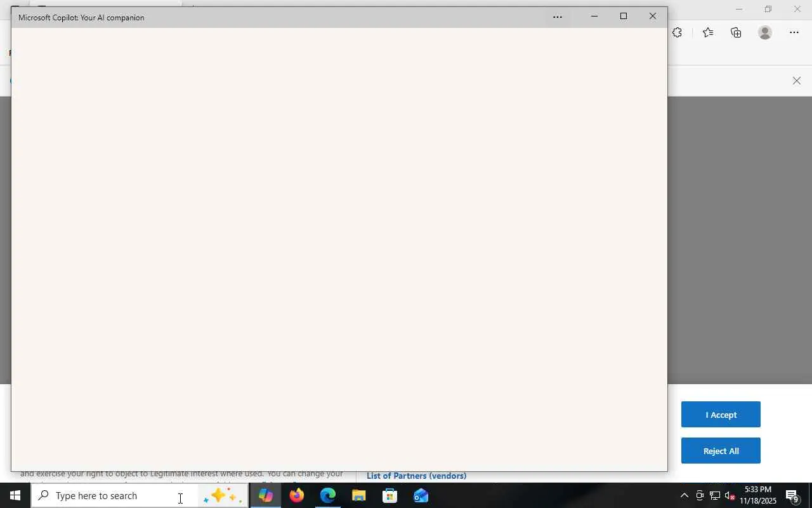Open the Windows Start menu
Viewport: 812px width, 508px height.
coord(15,495)
